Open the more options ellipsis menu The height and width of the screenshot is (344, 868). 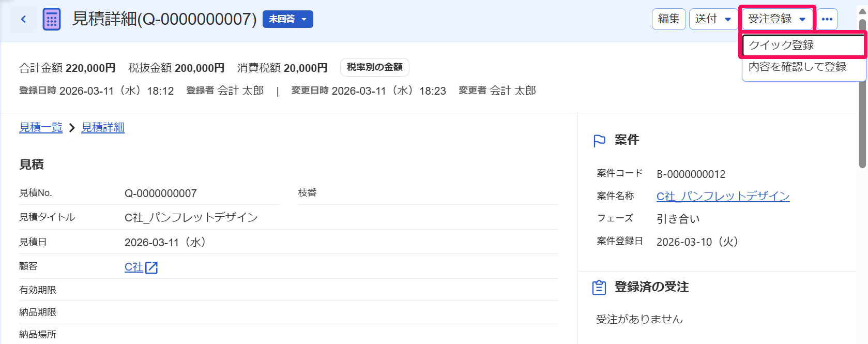pyautogui.click(x=827, y=19)
